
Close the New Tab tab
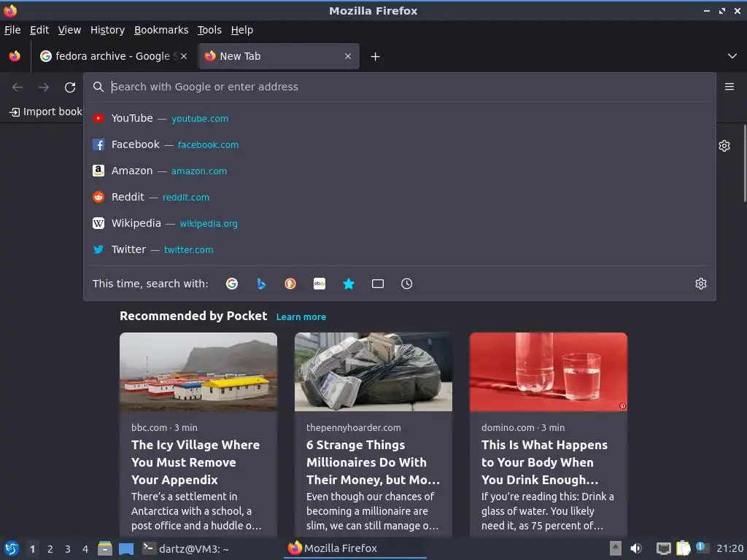tap(348, 56)
